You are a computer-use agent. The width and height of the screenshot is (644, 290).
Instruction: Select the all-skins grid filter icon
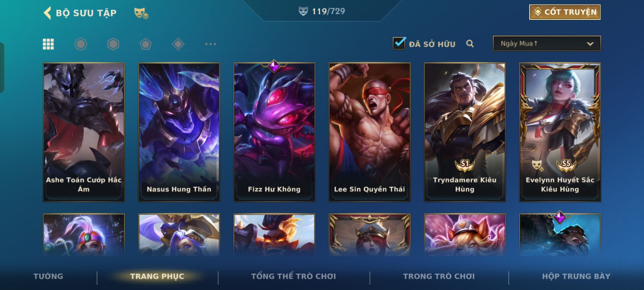coord(48,44)
